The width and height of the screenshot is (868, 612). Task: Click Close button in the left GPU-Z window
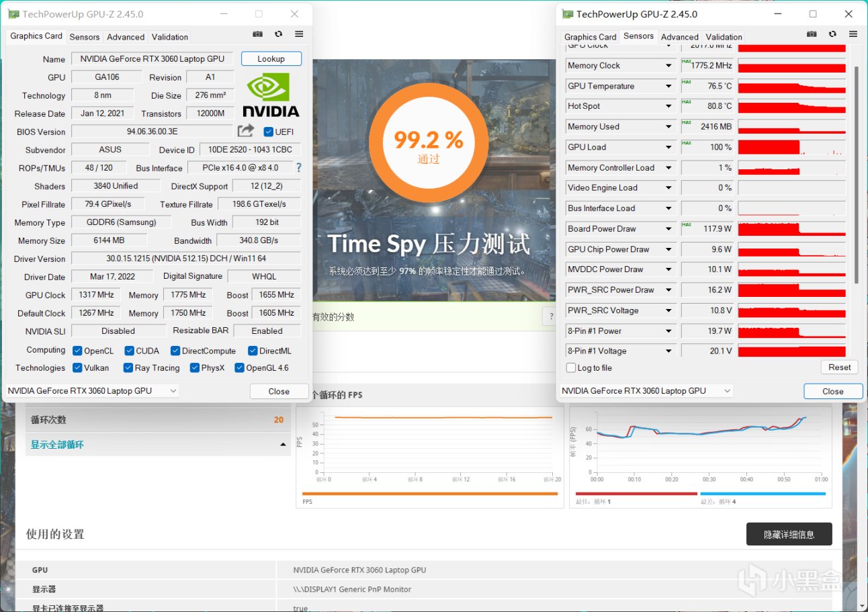[x=279, y=391]
